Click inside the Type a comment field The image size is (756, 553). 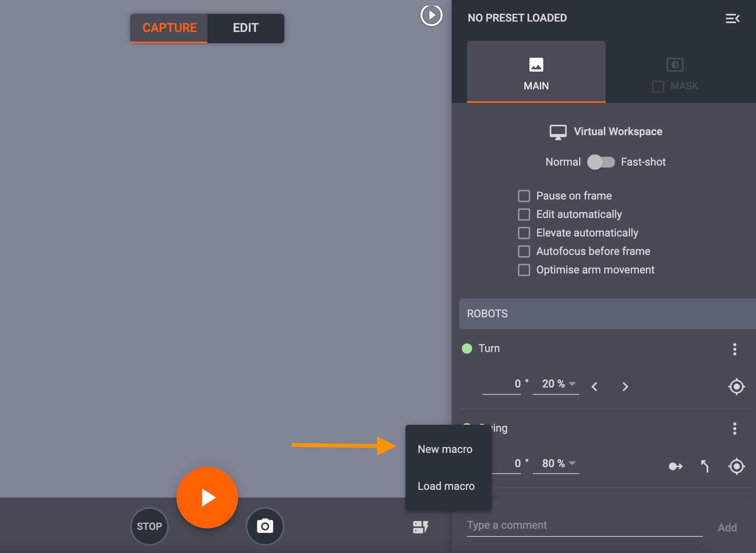click(559, 525)
